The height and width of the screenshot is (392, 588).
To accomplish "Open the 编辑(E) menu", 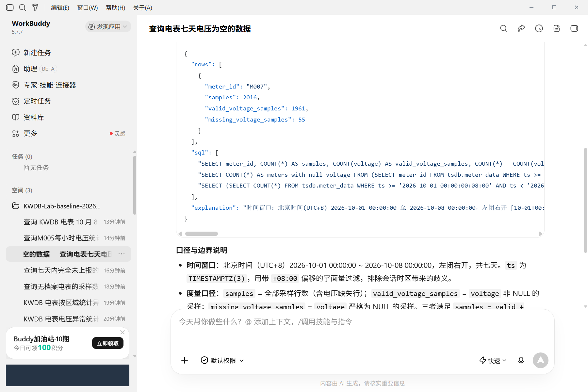I will tap(60, 8).
